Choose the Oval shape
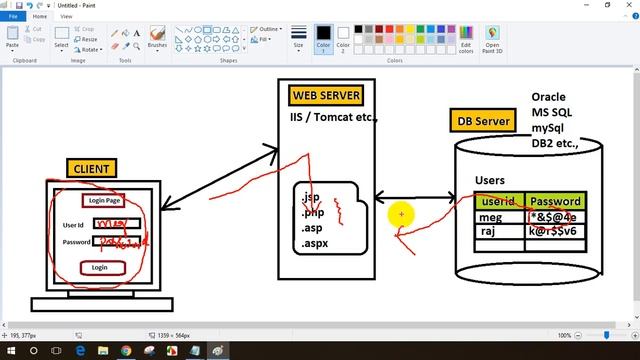 point(198,30)
